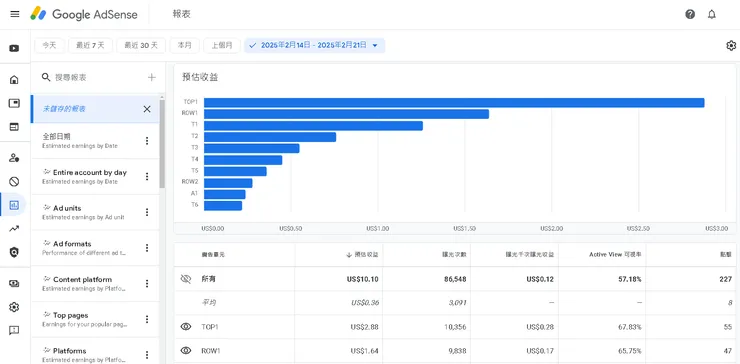Sort by 曝光次數 column header
Viewport: 740px width, 364px height.
pos(454,254)
